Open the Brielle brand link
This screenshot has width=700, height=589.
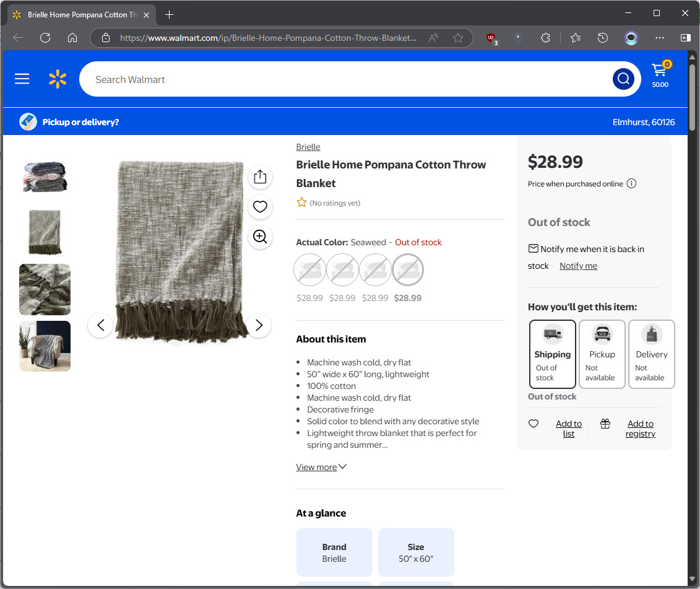point(308,147)
